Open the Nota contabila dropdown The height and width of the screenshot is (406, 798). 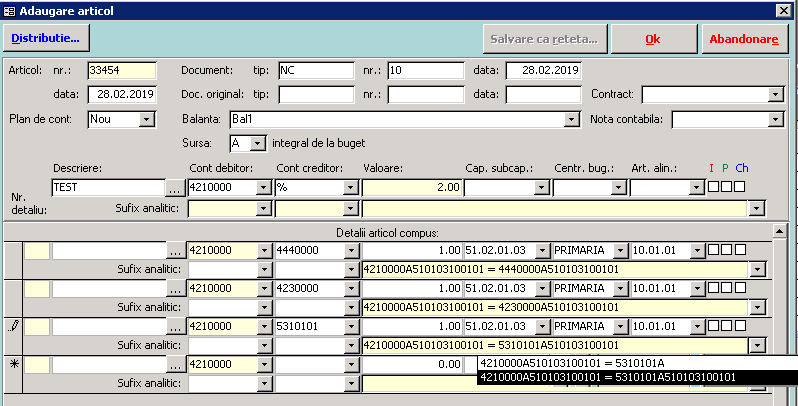coord(775,119)
